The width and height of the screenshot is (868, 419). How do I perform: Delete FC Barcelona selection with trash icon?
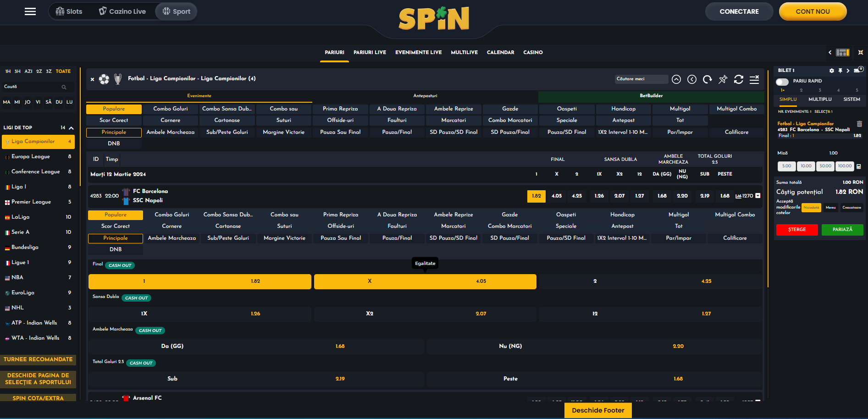pyautogui.click(x=859, y=124)
